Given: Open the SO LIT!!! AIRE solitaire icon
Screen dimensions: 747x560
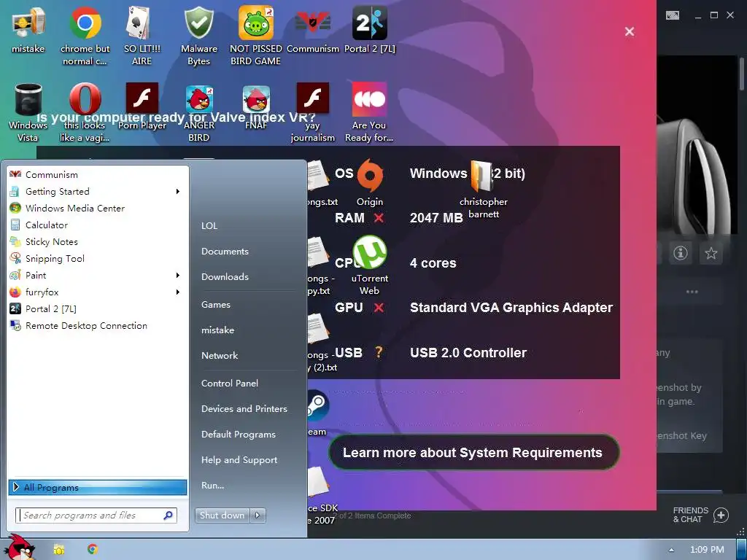Looking at the screenshot, I should 142,36.
